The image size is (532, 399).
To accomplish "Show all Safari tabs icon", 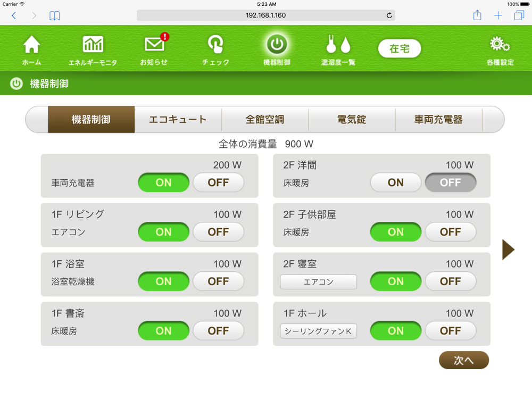I will click(519, 15).
